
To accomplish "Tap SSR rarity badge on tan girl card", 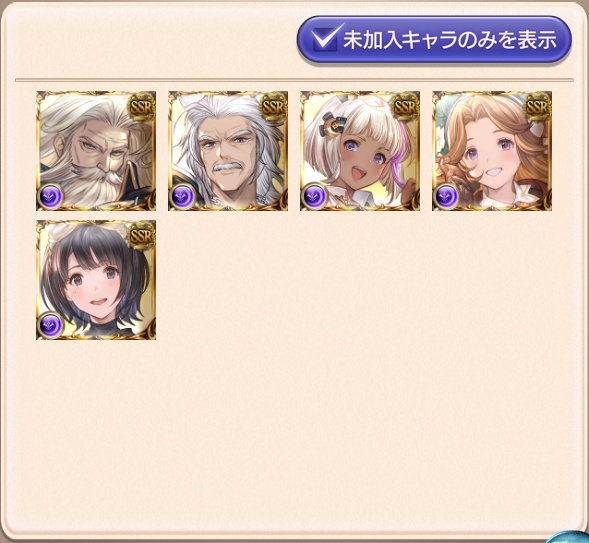I will [x=405, y=107].
